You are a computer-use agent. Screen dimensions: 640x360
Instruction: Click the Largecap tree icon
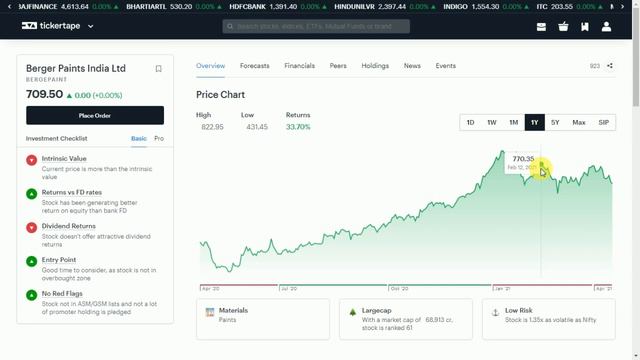(353, 312)
